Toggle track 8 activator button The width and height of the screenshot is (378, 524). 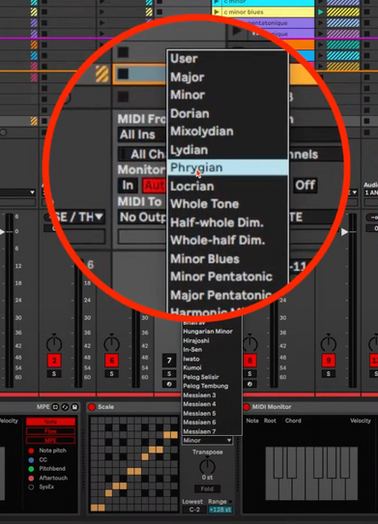click(x=250, y=361)
